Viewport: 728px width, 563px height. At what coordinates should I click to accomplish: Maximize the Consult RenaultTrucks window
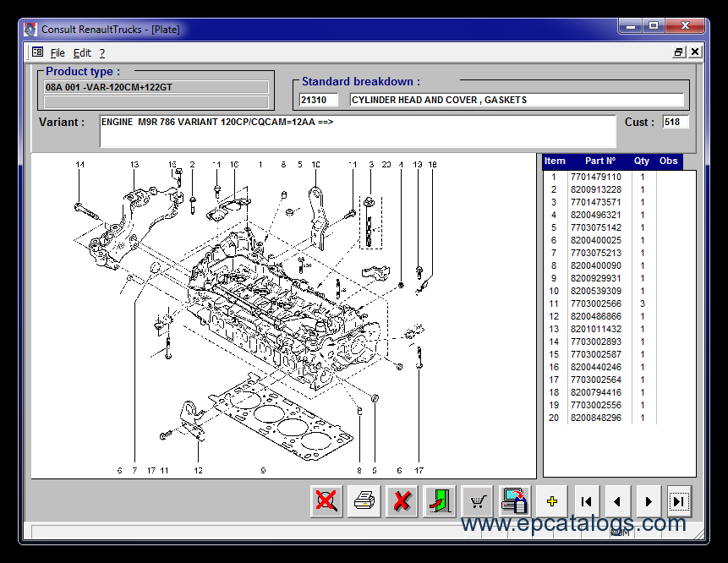pos(654,26)
